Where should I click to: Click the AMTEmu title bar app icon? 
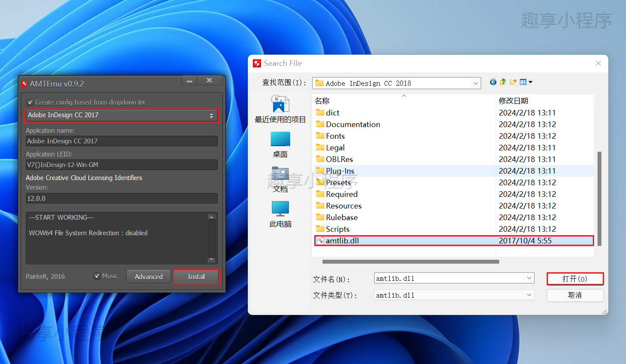(x=25, y=84)
